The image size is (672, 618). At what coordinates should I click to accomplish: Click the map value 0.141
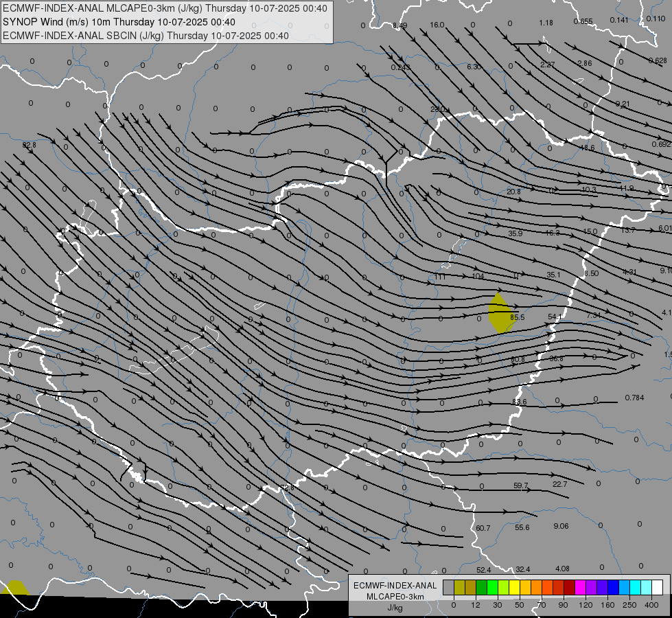tap(619, 20)
